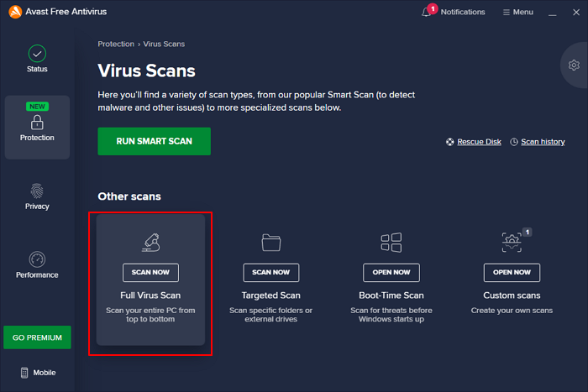Open the Protection padlock section
This screenshot has height=392, width=588.
(x=37, y=120)
